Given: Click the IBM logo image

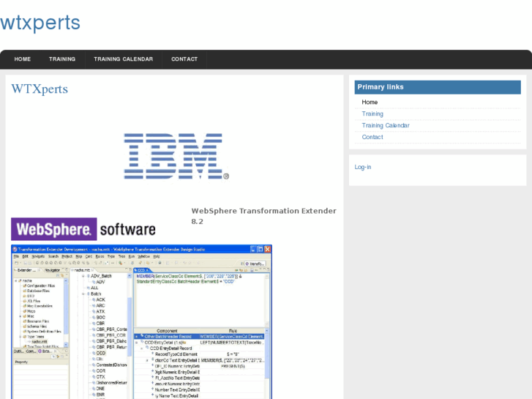Looking at the screenshot, I should [176, 156].
